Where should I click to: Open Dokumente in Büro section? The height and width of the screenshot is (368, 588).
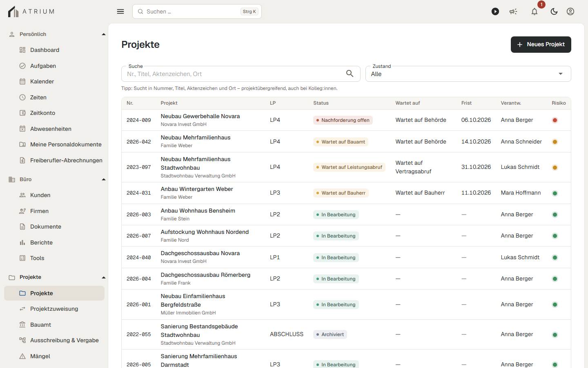pos(54,227)
